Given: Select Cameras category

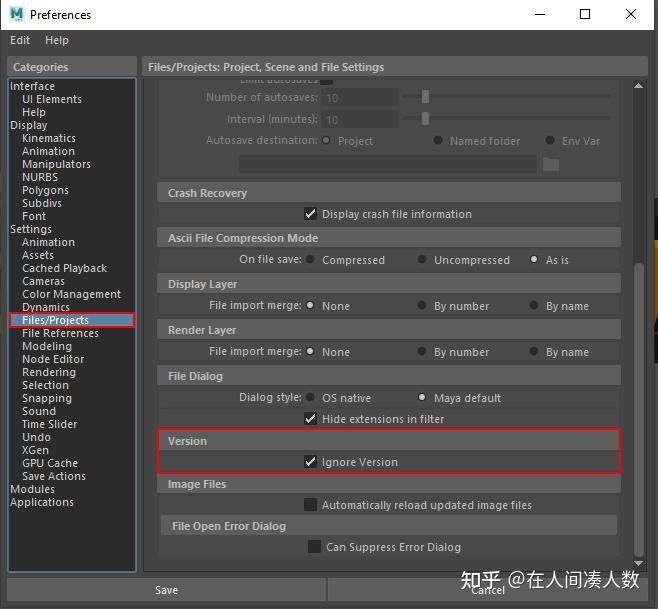Looking at the screenshot, I should coord(43,281).
